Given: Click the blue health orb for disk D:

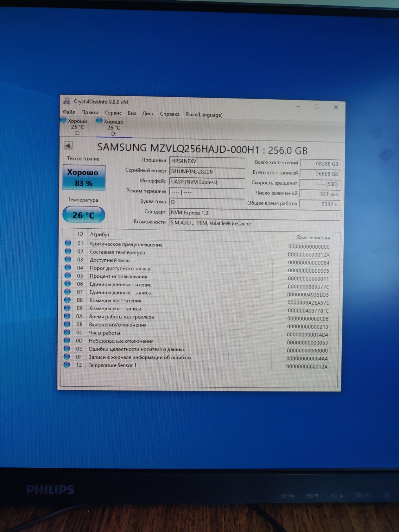Looking at the screenshot, I should 99,121.
